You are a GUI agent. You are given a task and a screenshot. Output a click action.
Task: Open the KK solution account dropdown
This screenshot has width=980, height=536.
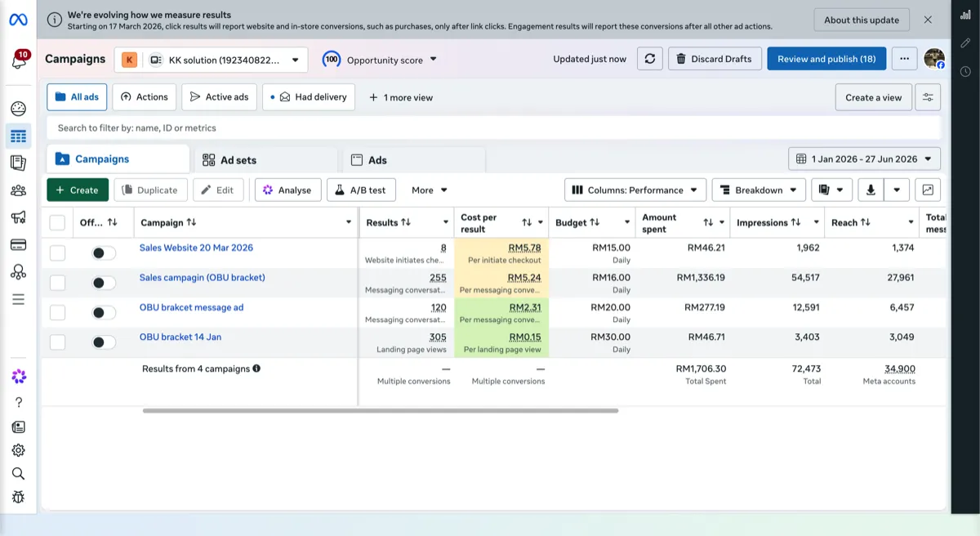click(211, 60)
